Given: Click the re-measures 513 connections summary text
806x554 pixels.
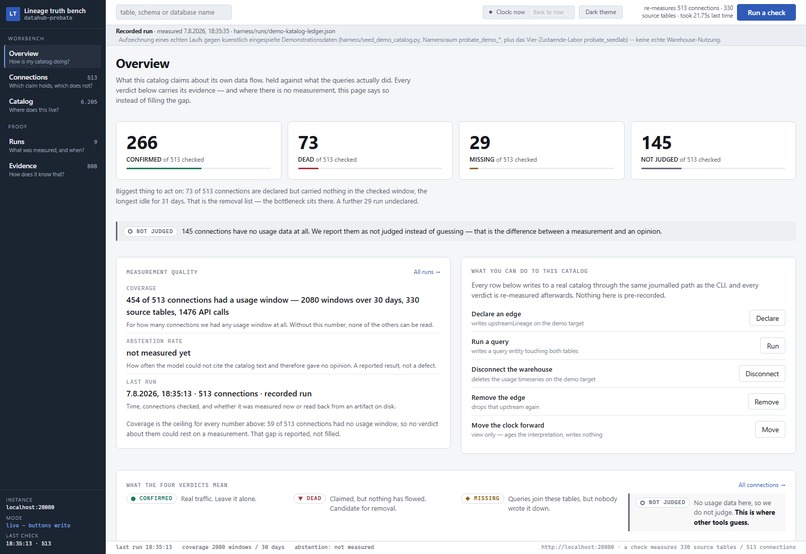Looking at the screenshot, I should pos(688,12).
